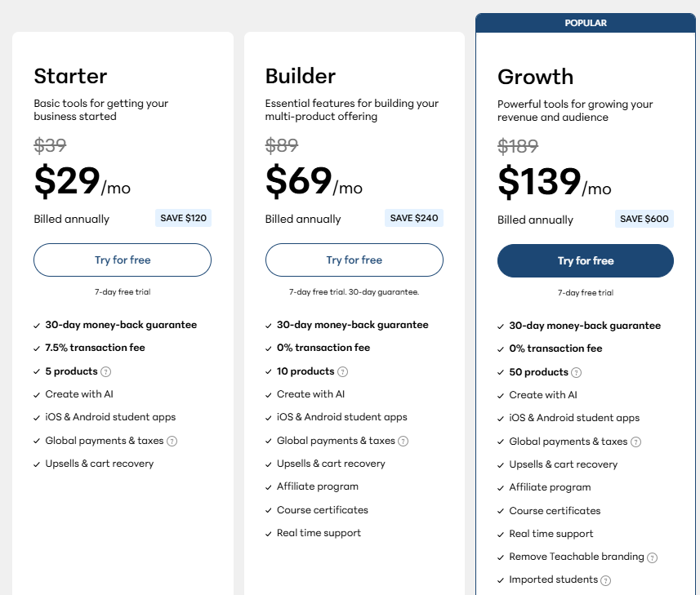Select Try for free under the Builder plan

click(354, 260)
